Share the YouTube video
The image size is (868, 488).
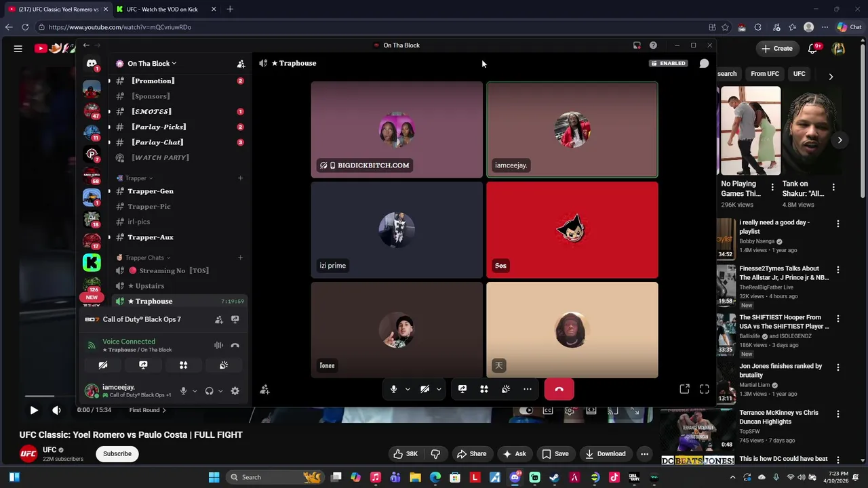471,454
